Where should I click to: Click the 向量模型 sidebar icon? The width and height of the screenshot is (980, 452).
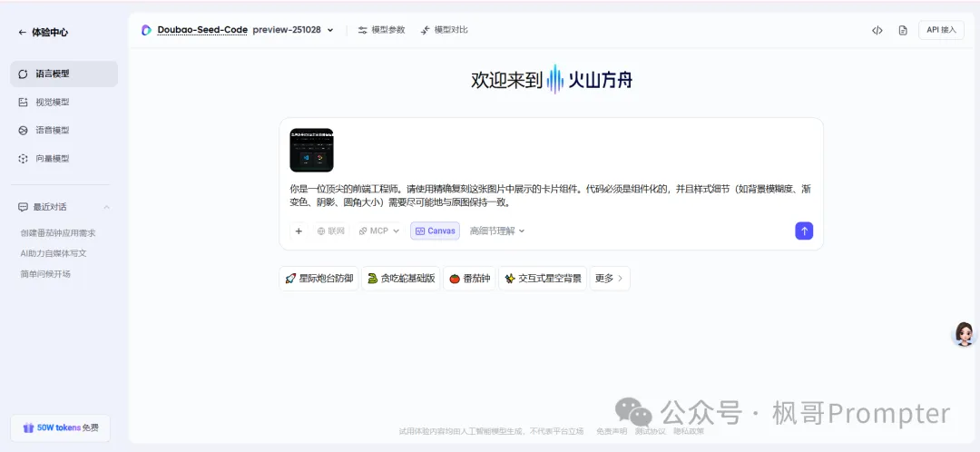click(23, 159)
